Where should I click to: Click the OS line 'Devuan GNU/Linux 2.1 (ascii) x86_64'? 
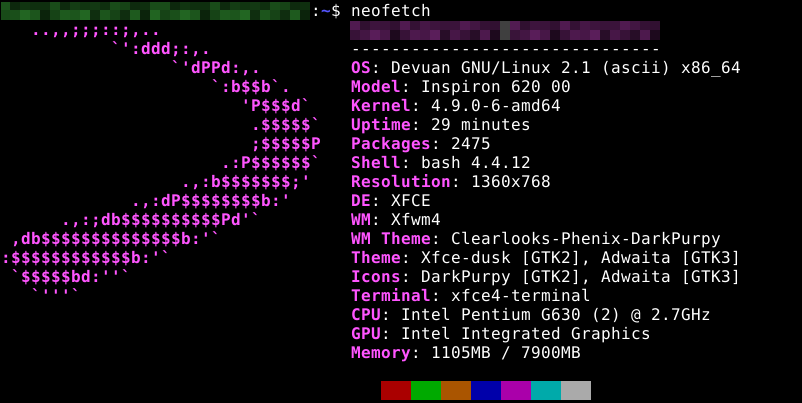[566, 68]
